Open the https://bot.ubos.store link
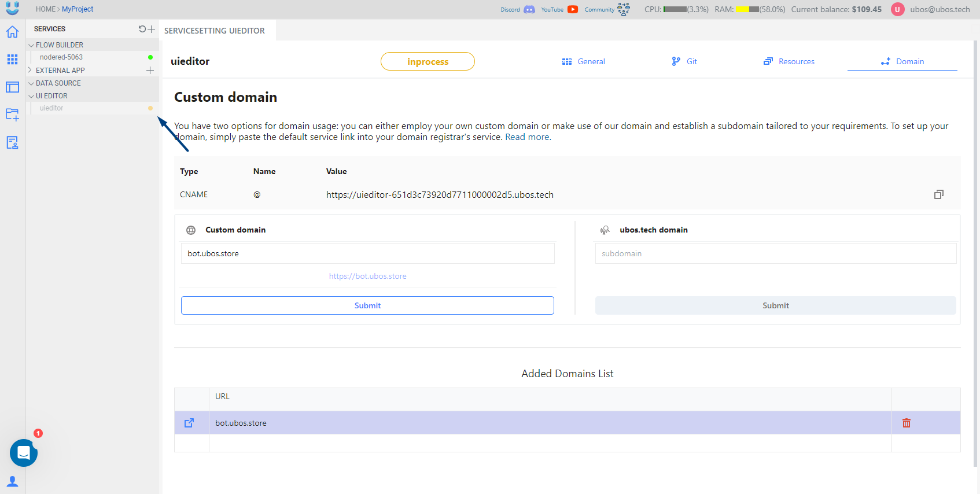This screenshot has height=494, width=980. (367, 276)
